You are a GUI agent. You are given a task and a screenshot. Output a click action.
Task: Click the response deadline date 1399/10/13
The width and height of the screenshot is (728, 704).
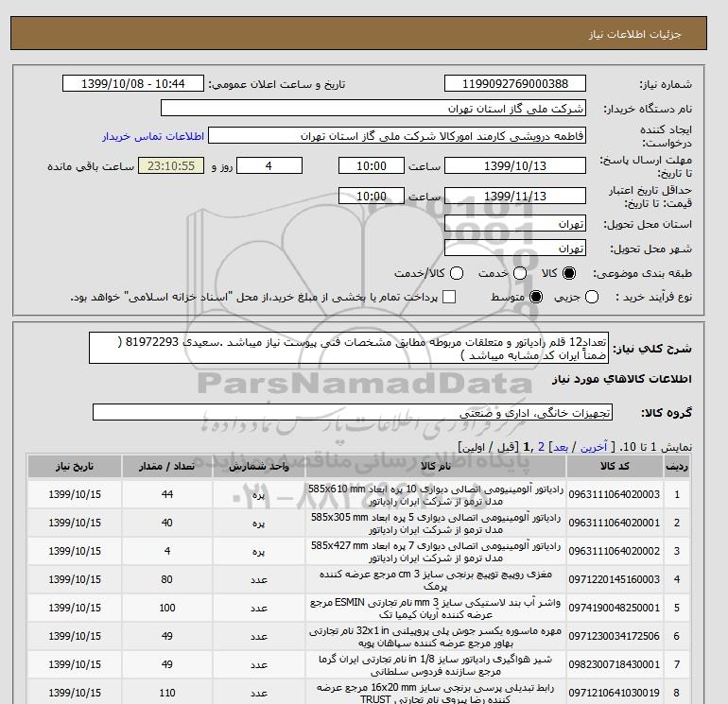pos(515,165)
